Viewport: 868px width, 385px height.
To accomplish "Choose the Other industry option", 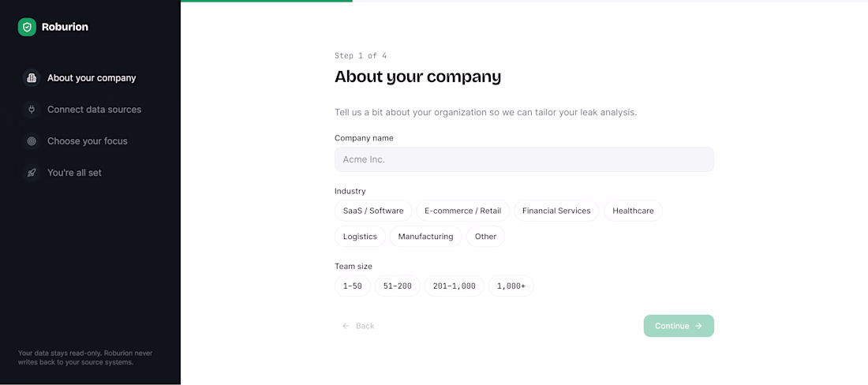I will [x=485, y=236].
